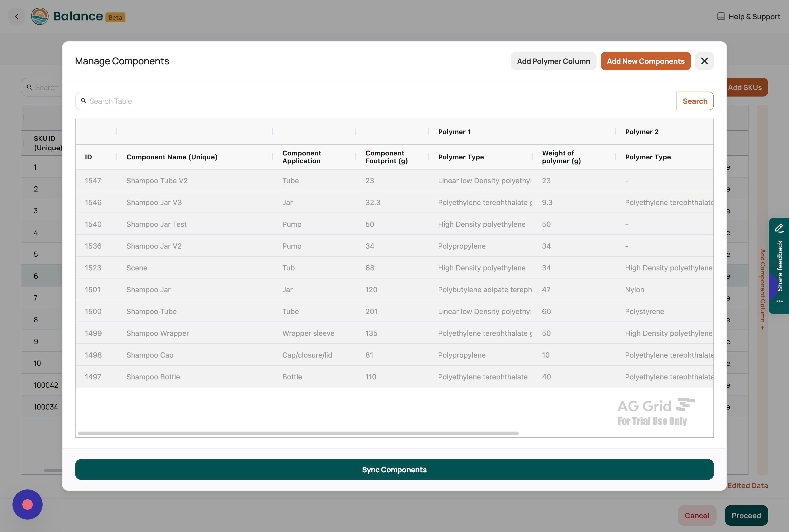Click 'Polypropylene' cell in row 1536
The image size is (789, 532).
(462, 246)
